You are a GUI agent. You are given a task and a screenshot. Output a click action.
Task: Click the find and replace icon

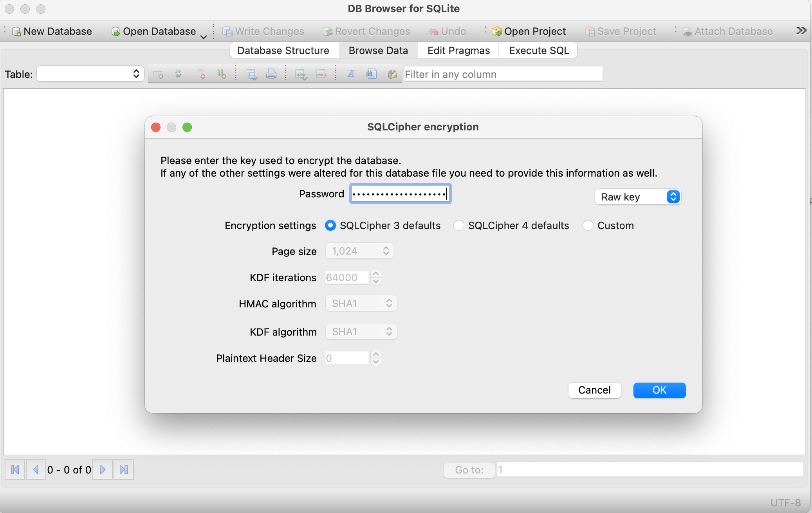392,74
